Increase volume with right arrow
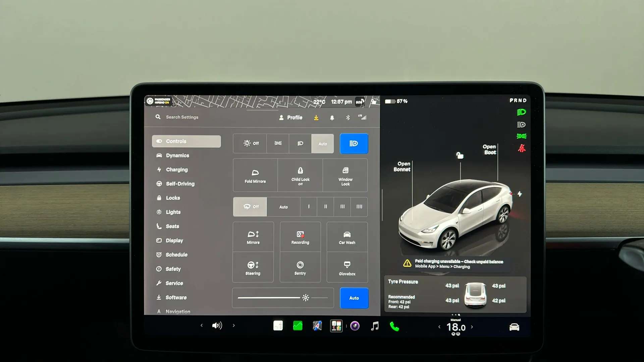 (x=234, y=325)
